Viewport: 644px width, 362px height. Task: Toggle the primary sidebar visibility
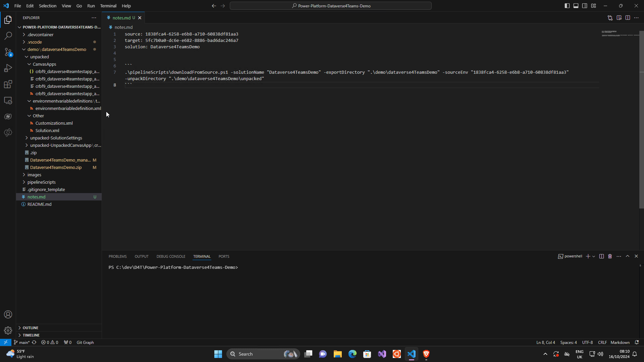coord(567,6)
